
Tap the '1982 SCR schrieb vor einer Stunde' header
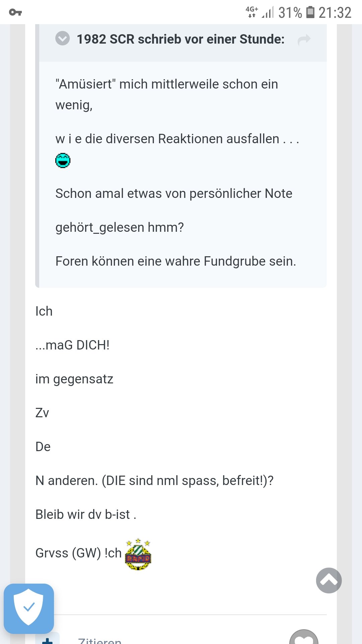tap(181, 39)
